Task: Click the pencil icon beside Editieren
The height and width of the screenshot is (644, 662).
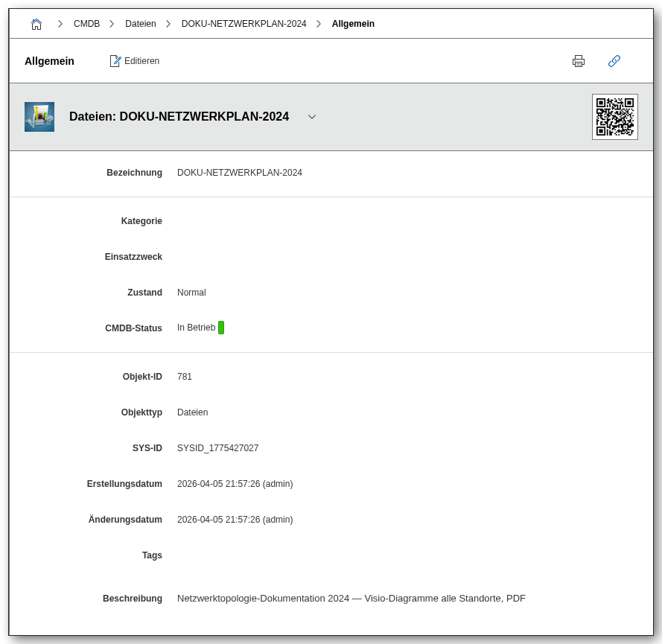Action: [x=115, y=61]
